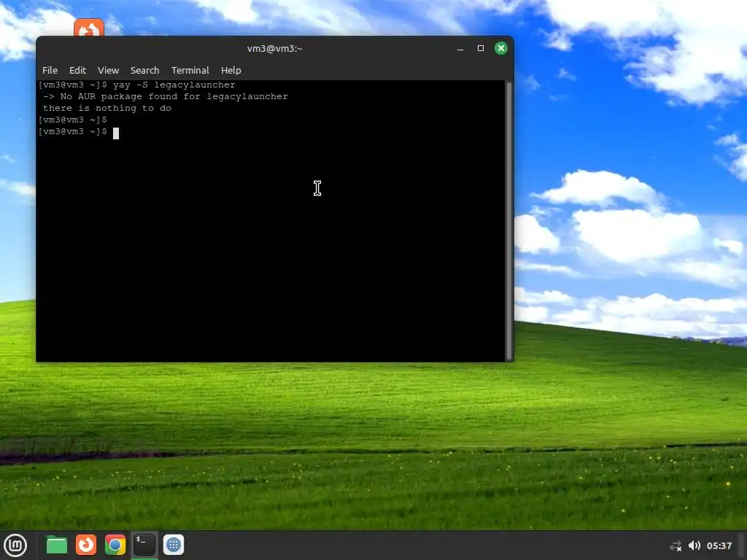Click the terminal vertical scrollbar
The height and width of the screenshot is (560, 747).
(x=508, y=221)
